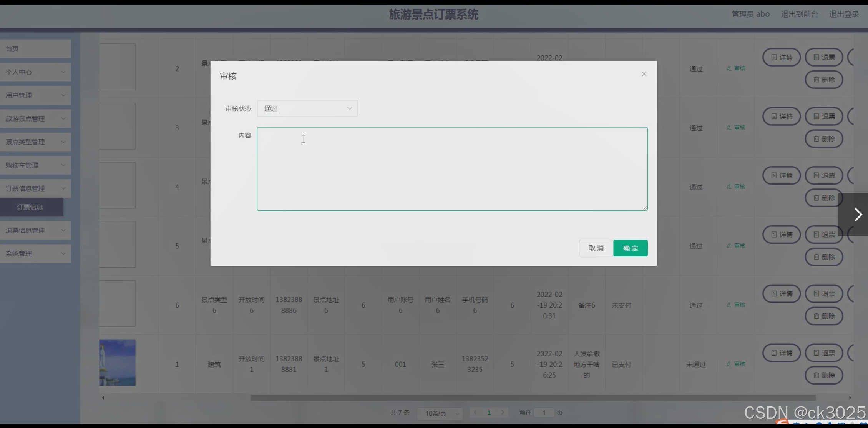Click the green 确定 button
This screenshot has height=428, width=868.
click(630, 248)
